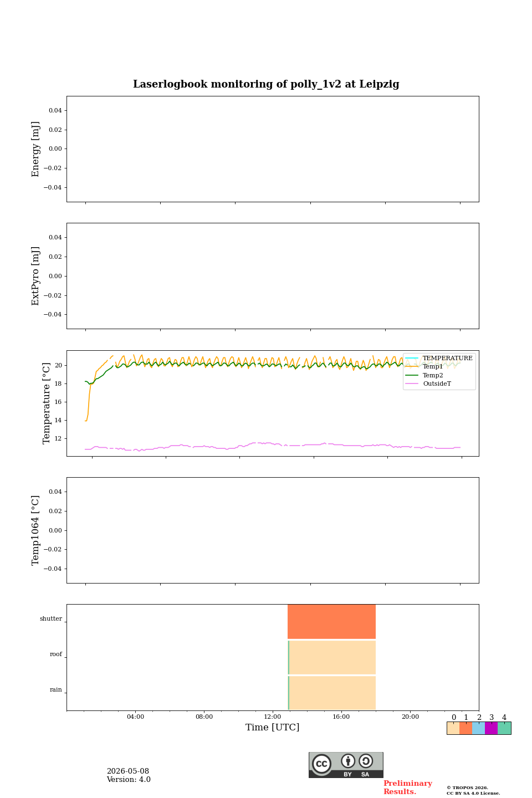Click the 12:00 time tick label

273,717
